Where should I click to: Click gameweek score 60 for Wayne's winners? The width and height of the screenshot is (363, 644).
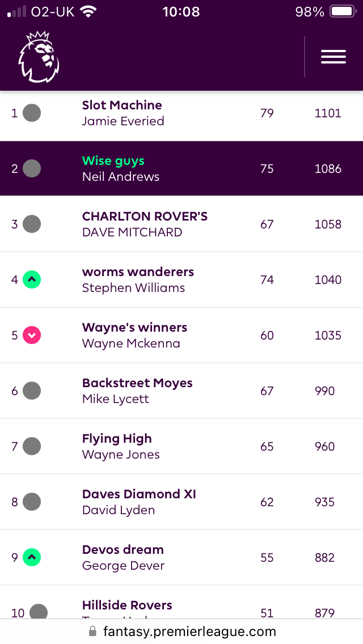click(267, 336)
